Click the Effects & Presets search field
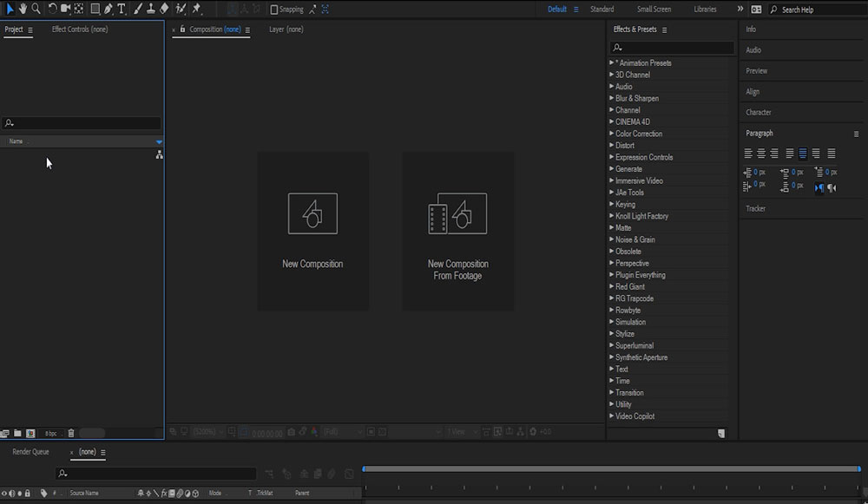The image size is (868, 504). (673, 49)
